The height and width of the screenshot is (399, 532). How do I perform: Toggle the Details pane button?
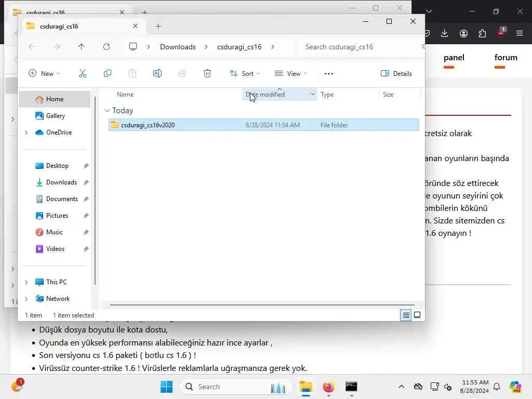396,74
